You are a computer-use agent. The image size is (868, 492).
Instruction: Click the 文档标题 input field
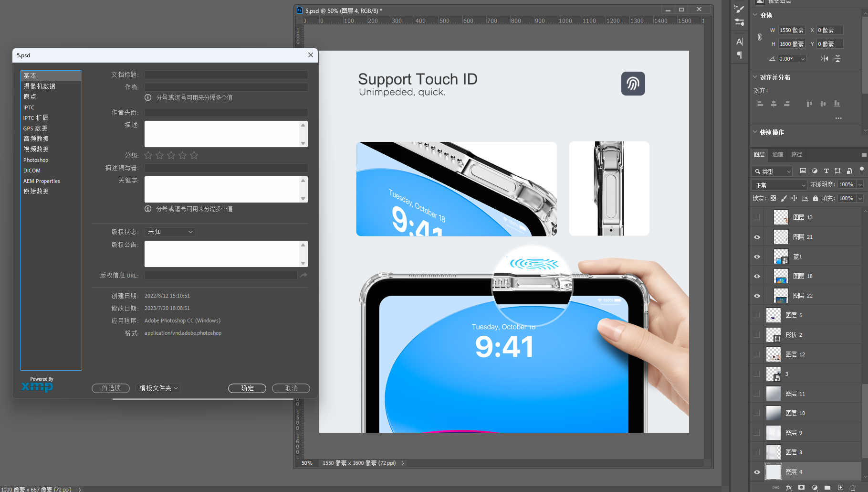[x=226, y=75]
